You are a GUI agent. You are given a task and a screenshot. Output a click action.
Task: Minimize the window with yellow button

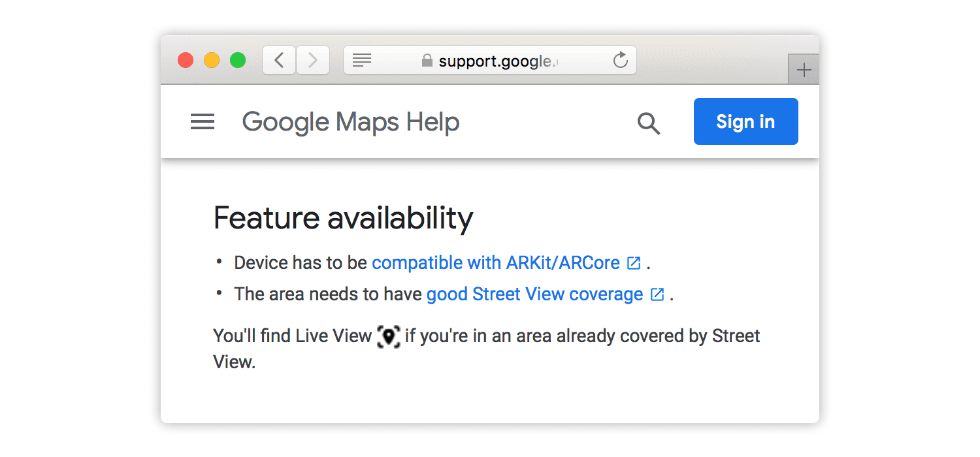point(212,61)
